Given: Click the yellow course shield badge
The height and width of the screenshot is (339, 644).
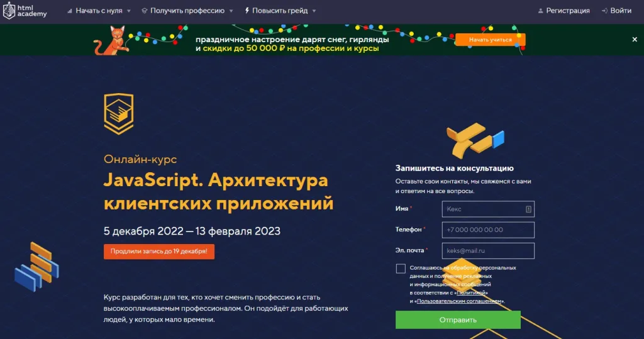Looking at the screenshot, I should pyautogui.click(x=119, y=114).
